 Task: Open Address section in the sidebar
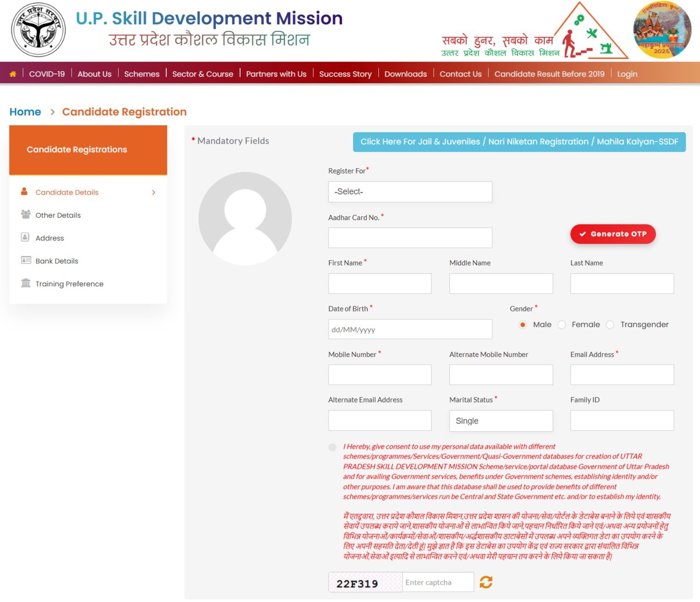coord(50,238)
